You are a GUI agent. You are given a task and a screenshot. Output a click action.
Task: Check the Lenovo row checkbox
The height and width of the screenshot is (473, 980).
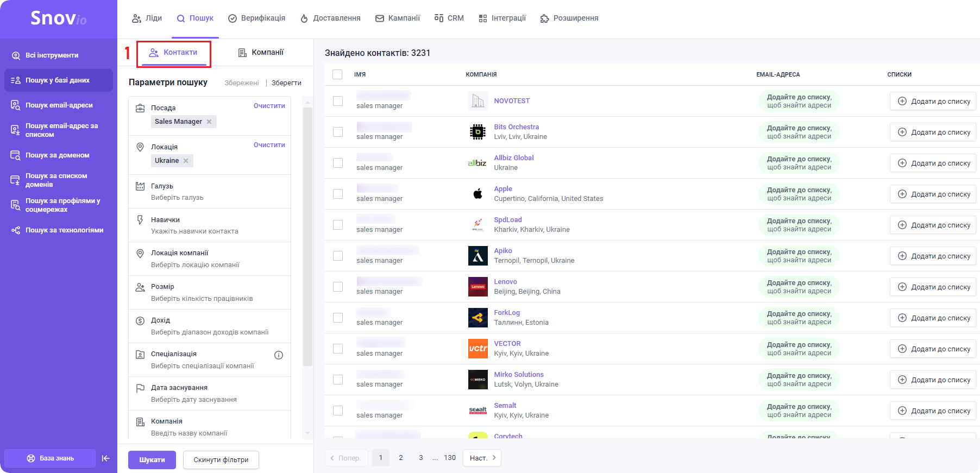pos(338,287)
